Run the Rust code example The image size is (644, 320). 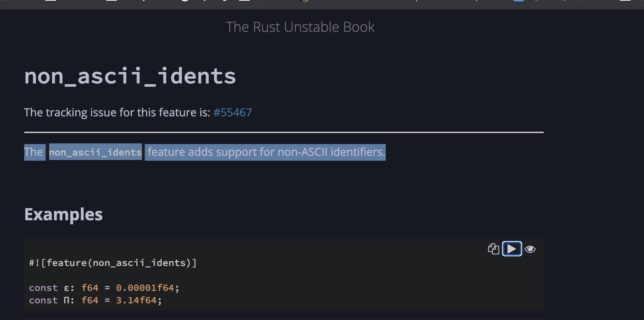512,249
